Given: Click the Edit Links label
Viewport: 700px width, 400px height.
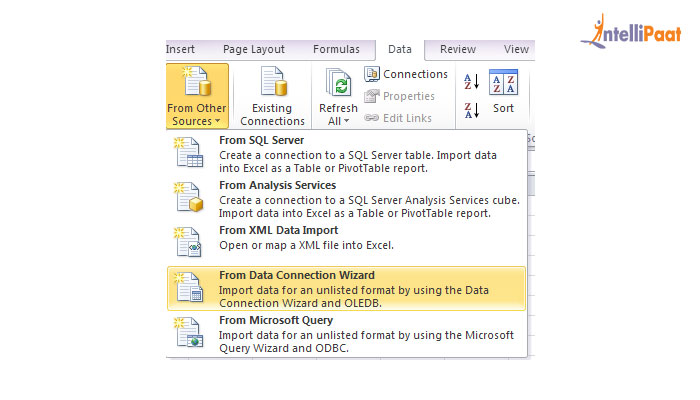Looking at the screenshot, I should pos(407,118).
